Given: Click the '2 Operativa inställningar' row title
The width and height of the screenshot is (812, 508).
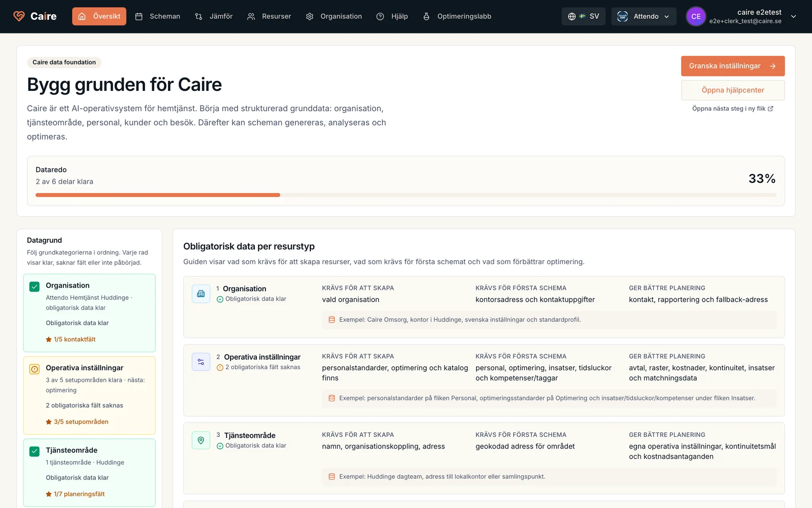Looking at the screenshot, I should pos(258,357).
